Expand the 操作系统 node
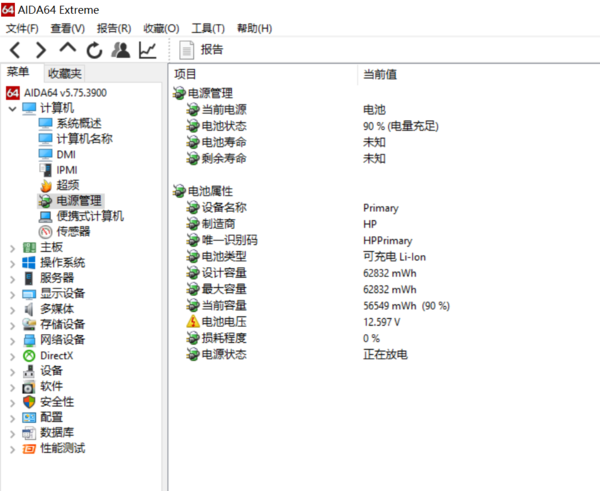This screenshot has height=491, width=600. pos(13,264)
